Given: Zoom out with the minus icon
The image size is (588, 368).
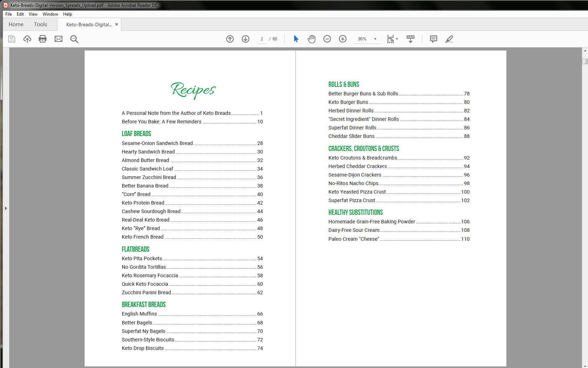Looking at the screenshot, I should pos(327,39).
